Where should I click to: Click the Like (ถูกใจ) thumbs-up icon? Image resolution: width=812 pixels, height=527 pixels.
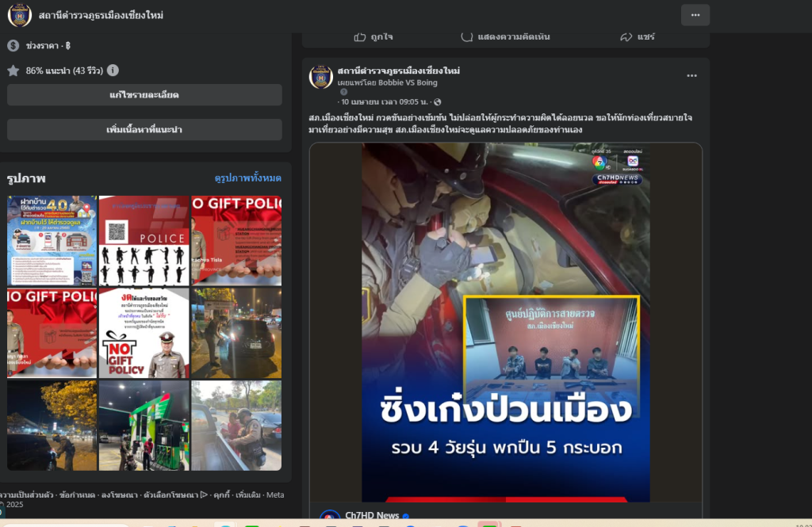point(360,36)
